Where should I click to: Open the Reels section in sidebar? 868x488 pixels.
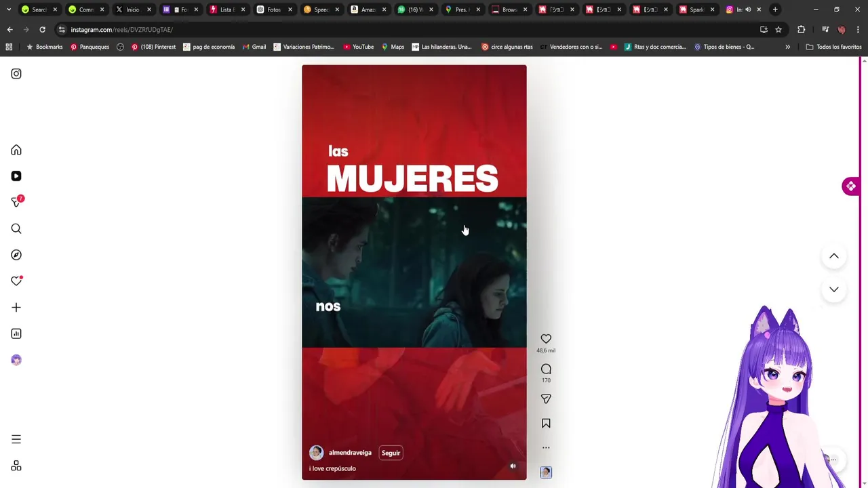[x=16, y=176]
